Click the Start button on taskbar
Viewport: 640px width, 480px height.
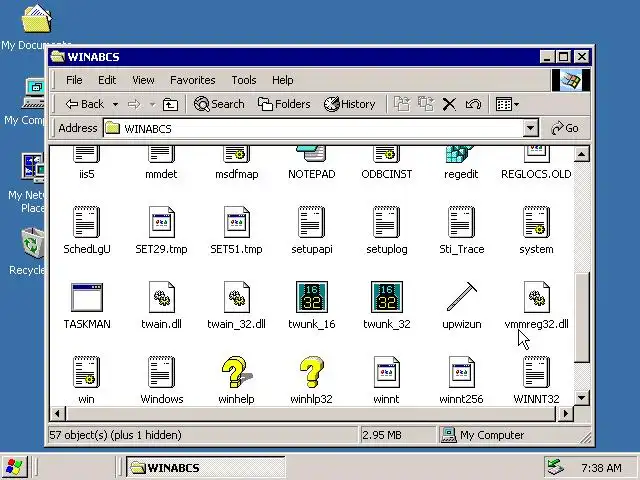(x=14, y=467)
